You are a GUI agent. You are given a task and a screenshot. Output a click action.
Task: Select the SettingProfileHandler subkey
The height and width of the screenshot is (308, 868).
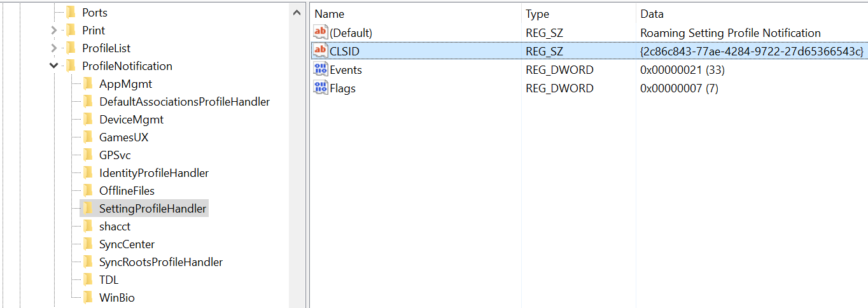coord(153,209)
